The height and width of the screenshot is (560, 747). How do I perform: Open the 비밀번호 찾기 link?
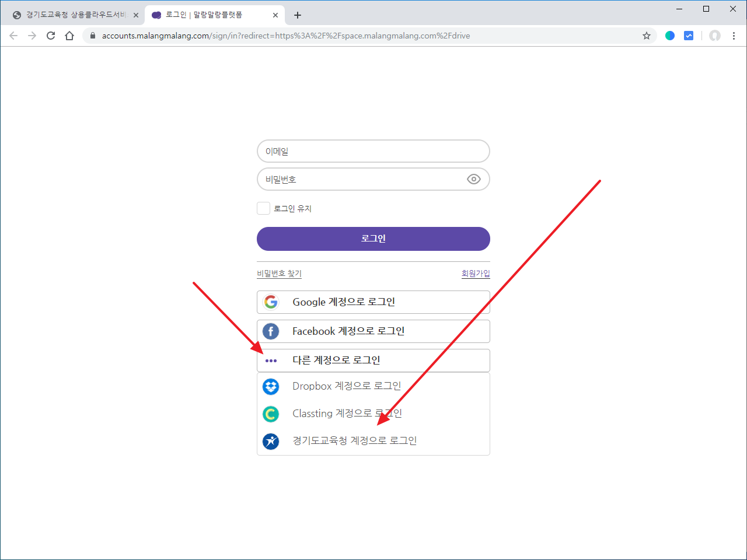tap(279, 274)
